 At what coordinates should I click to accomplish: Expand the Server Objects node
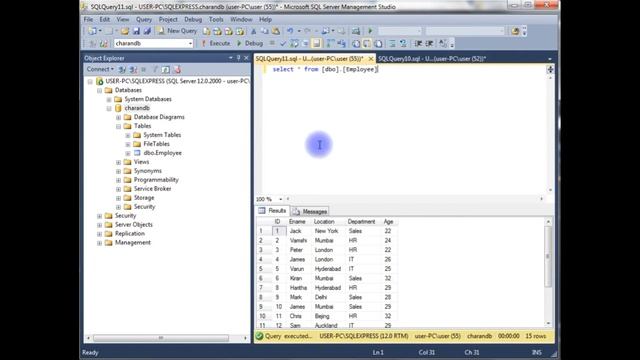pyautogui.click(x=99, y=225)
